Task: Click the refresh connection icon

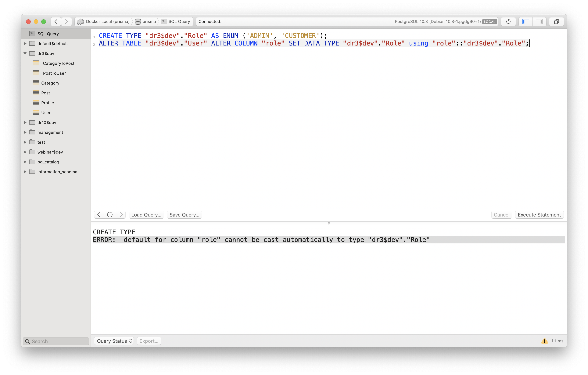Action: coord(508,21)
